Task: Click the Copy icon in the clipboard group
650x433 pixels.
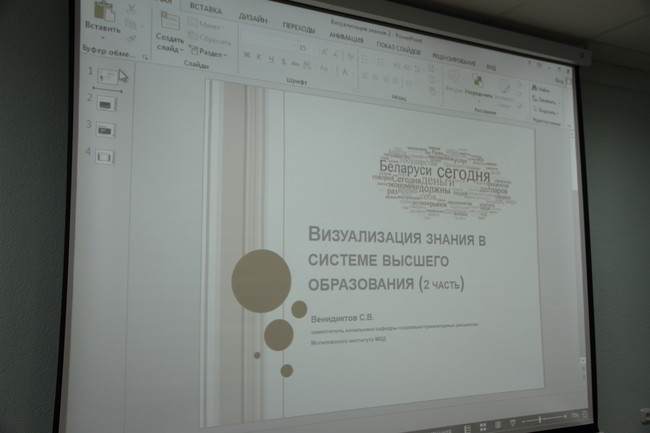Action: pyautogui.click(x=131, y=24)
